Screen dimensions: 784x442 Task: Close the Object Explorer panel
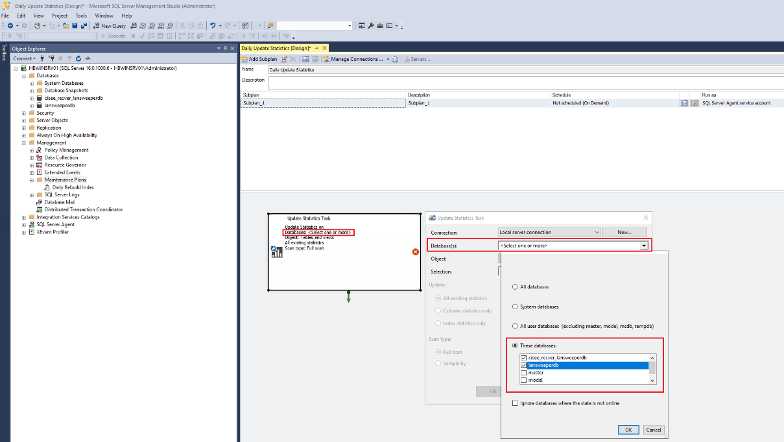[232, 48]
